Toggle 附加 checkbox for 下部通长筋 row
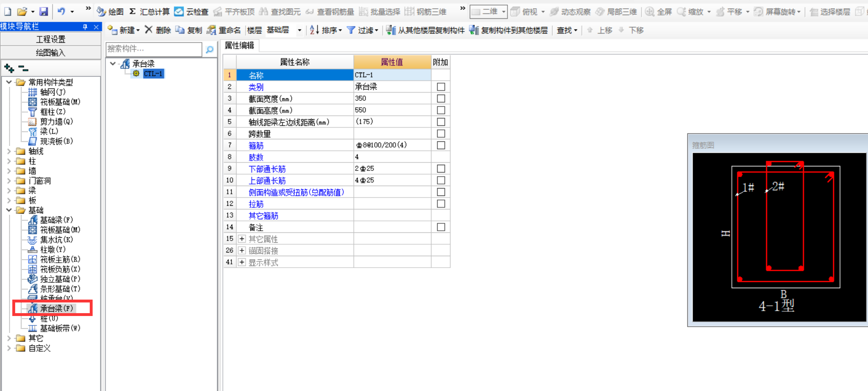868x391 pixels. [x=441, y=169]
